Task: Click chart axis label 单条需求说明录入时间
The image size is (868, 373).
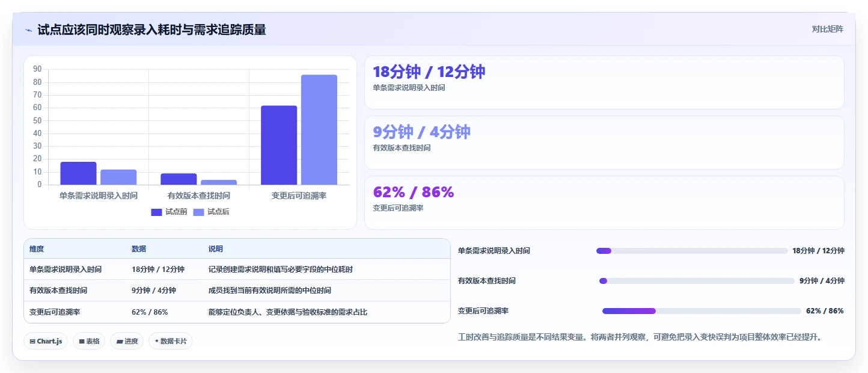Action: click(x=99, y=196)
